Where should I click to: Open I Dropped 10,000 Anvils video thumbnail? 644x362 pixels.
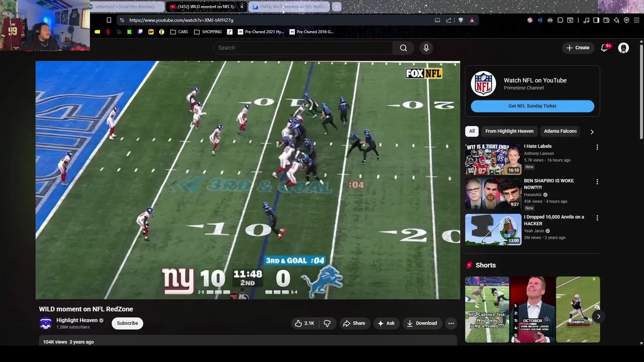[x=493, y=230]
